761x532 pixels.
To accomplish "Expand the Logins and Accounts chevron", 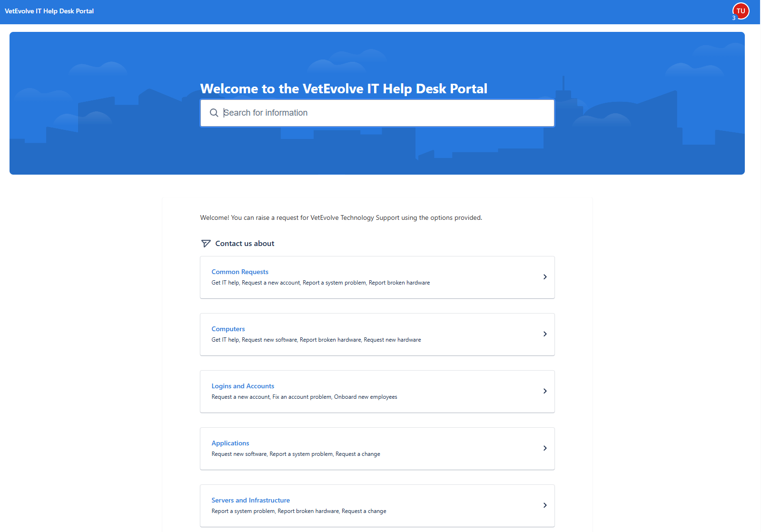I will point(545,391).
